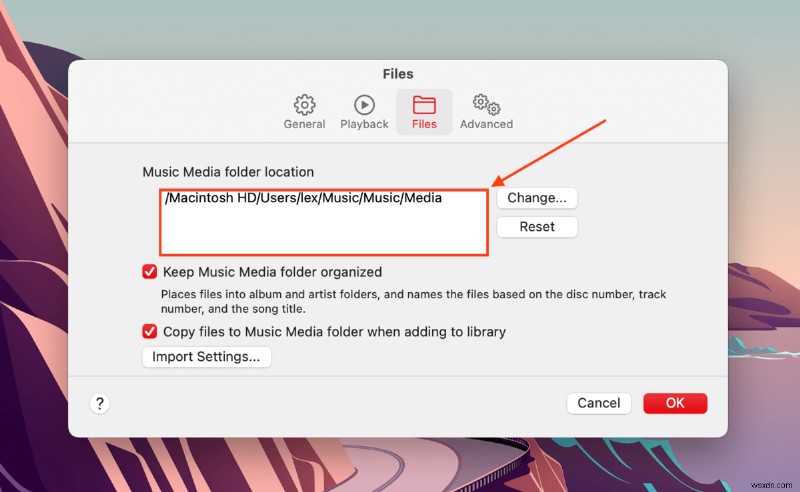Image resolution: width=800 pixels, height=492 pixels.
Task: Confirm preferences with the OK button
Action: click(x=675, y=403)
